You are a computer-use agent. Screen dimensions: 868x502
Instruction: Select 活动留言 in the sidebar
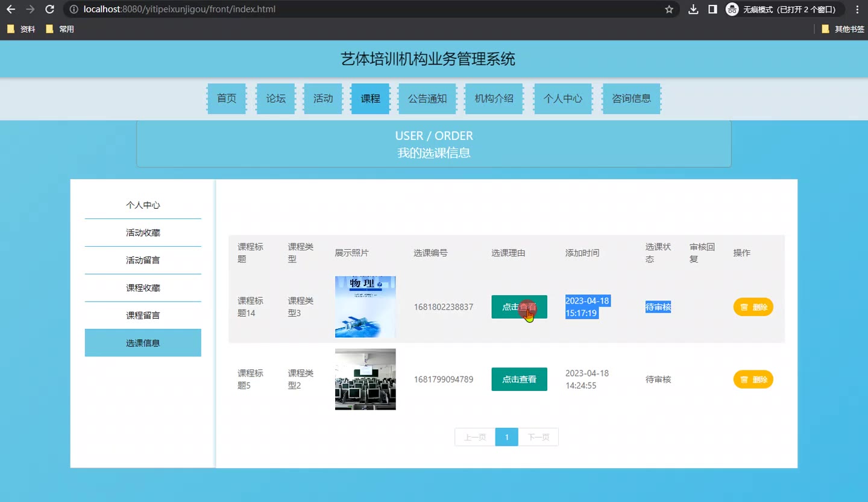coord(143,260)
